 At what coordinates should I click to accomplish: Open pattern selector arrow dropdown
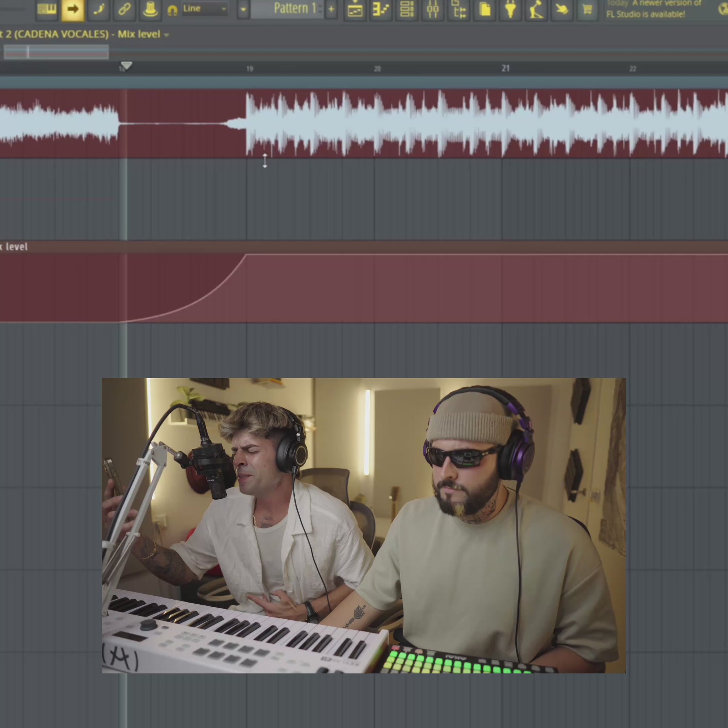(243, 9)
